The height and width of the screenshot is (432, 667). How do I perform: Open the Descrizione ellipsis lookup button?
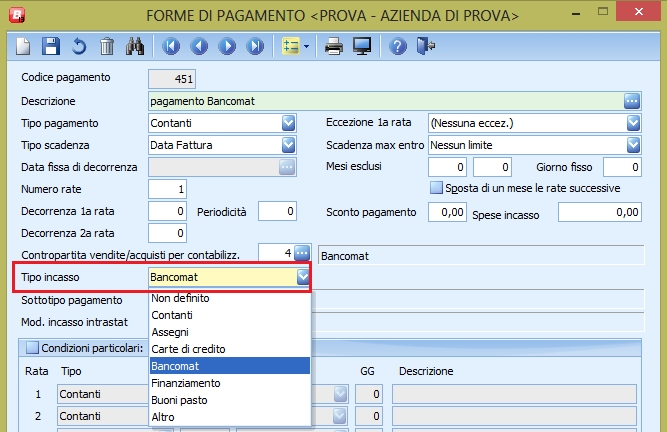coord(632,101)
